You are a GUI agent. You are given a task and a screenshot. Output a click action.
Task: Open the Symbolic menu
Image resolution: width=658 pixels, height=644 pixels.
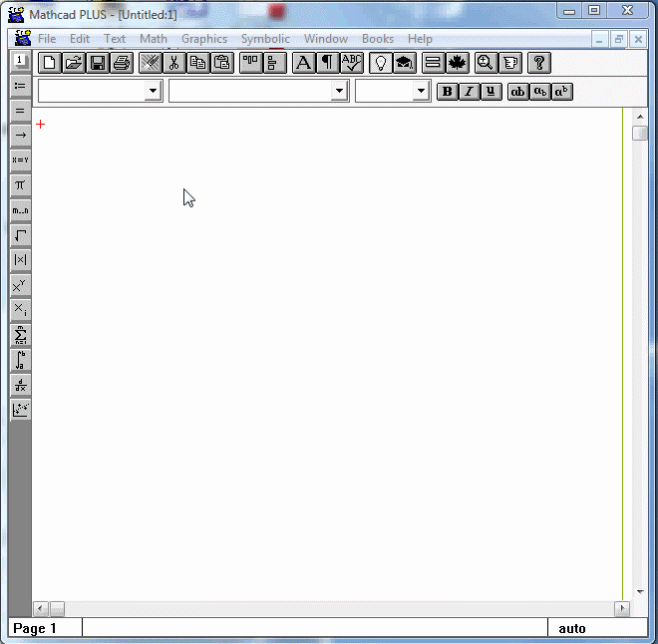pyautogui.click(x=265, y=39)
